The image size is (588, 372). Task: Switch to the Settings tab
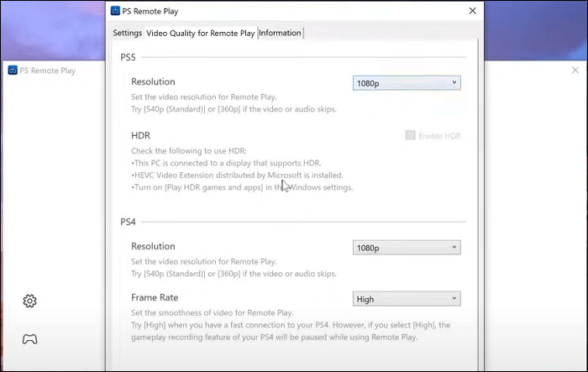click(x=128, y=33)
